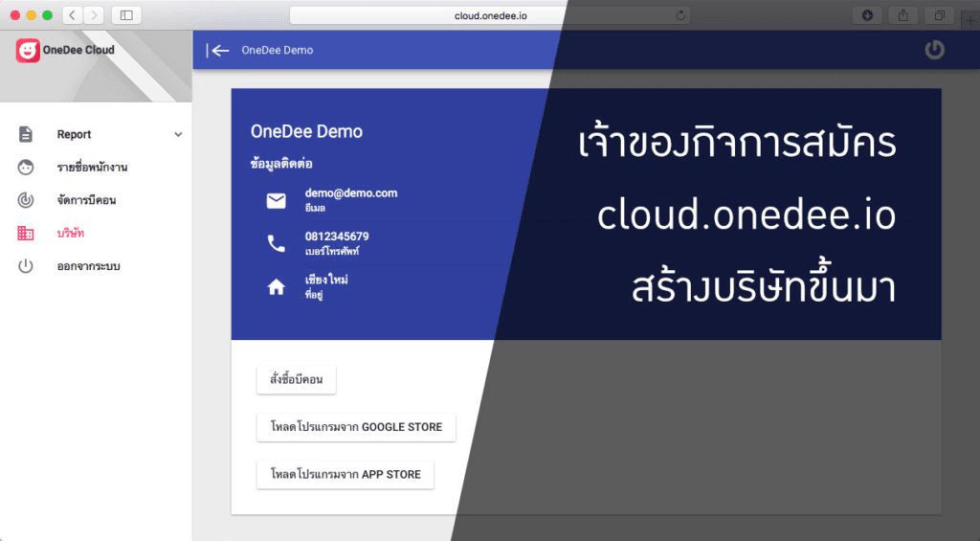
Task: Click the OneDee Cloud logo icon
Action: pos(28,50)
